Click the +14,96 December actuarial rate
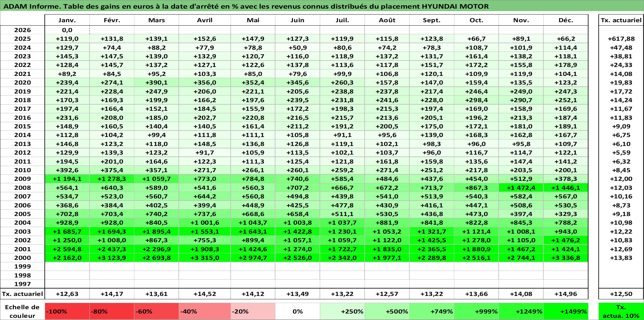 pyautogui.click(x=566, y=294)
